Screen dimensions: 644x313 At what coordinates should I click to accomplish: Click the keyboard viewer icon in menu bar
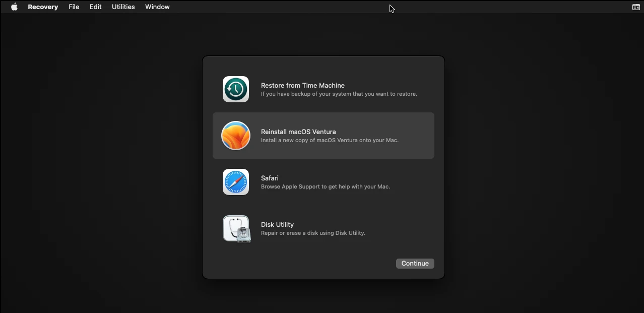(x=636, y=7)
